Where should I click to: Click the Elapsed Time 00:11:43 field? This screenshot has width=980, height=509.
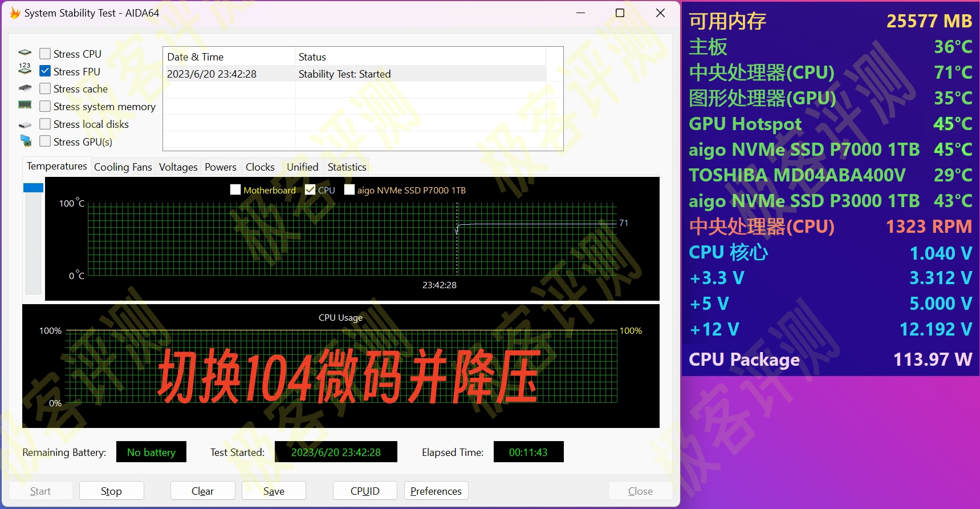[x=528, y=452]
